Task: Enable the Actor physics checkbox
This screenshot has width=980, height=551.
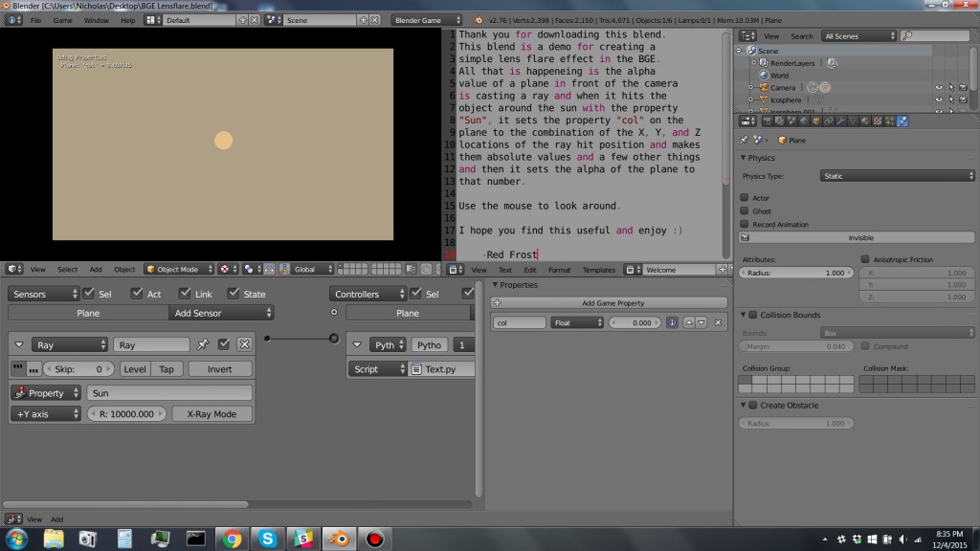Action: (x=746, y=197)
